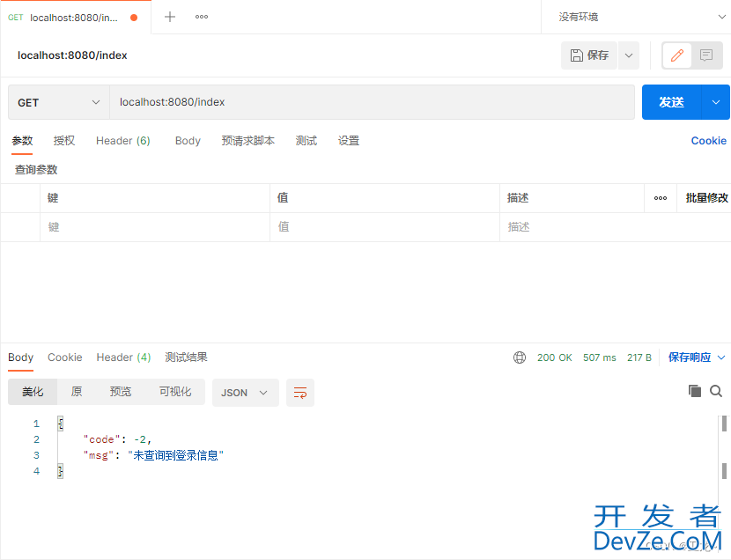The image size is (731, 560).
Task: Select the 参数 tab
Action: coord(22,141)
